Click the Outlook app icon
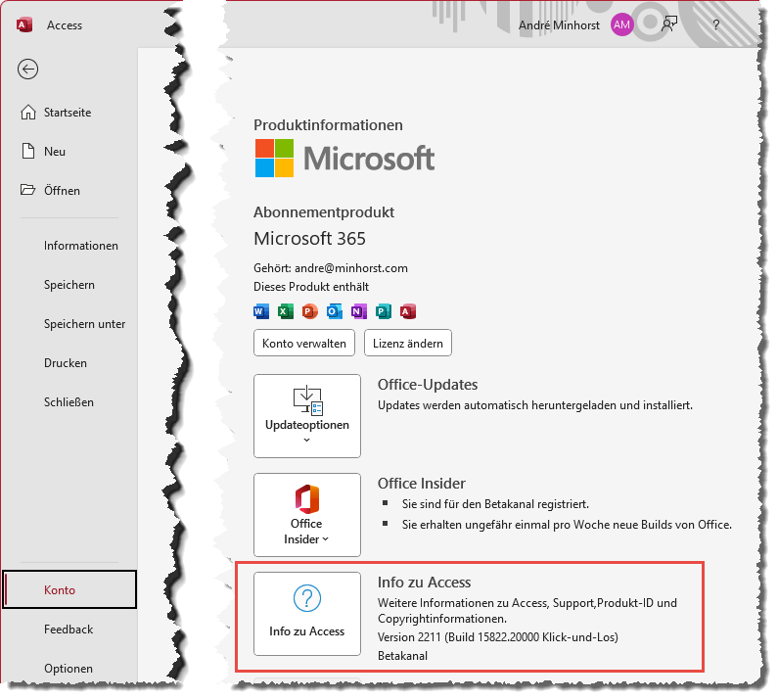 [x=334, y=311]
